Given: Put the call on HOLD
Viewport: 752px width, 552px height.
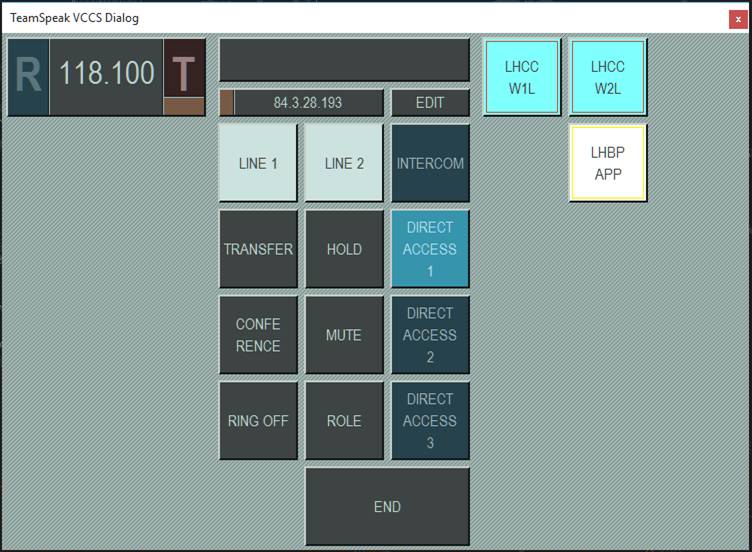Looking at the screenshot, I should [x=344, y=249].
